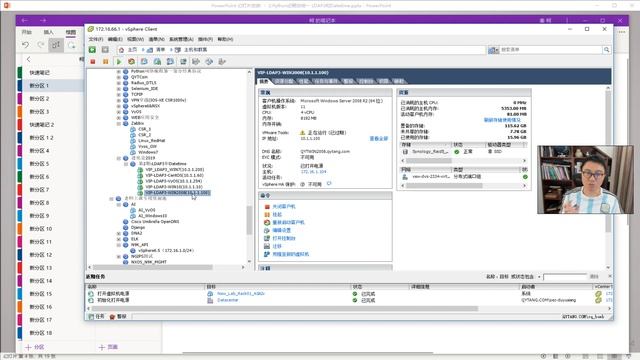Click the host link 172.16.1.104
This screenshot has height=360, width=640.
pos(313,172)
